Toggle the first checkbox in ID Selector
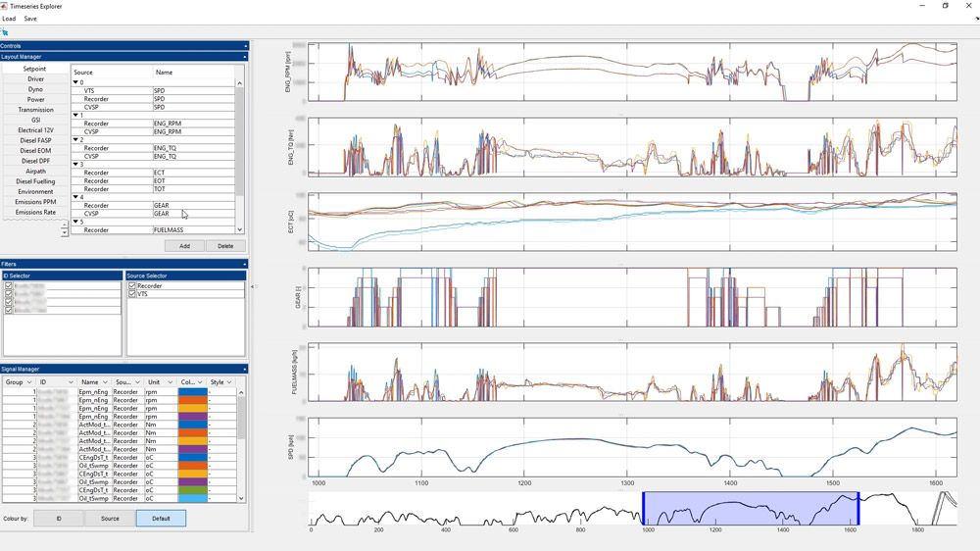This screenshot has height=551, width=980. [8, 286]
